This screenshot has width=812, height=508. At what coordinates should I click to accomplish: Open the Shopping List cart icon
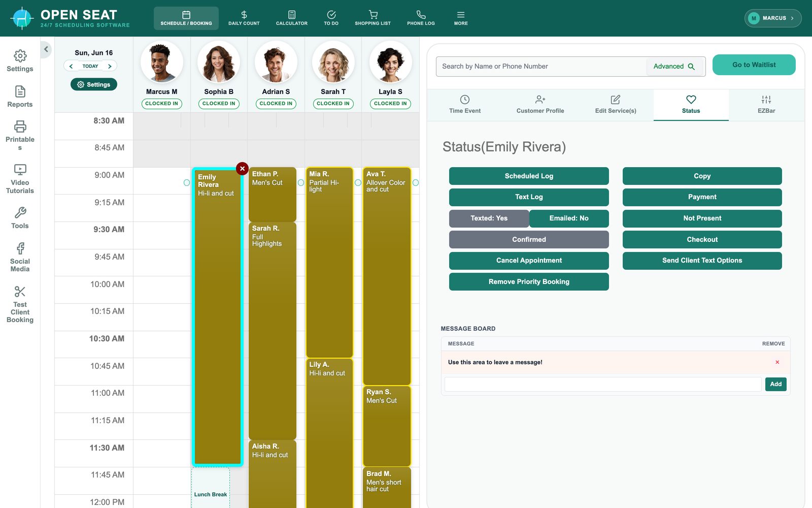(x=373, y=18)
